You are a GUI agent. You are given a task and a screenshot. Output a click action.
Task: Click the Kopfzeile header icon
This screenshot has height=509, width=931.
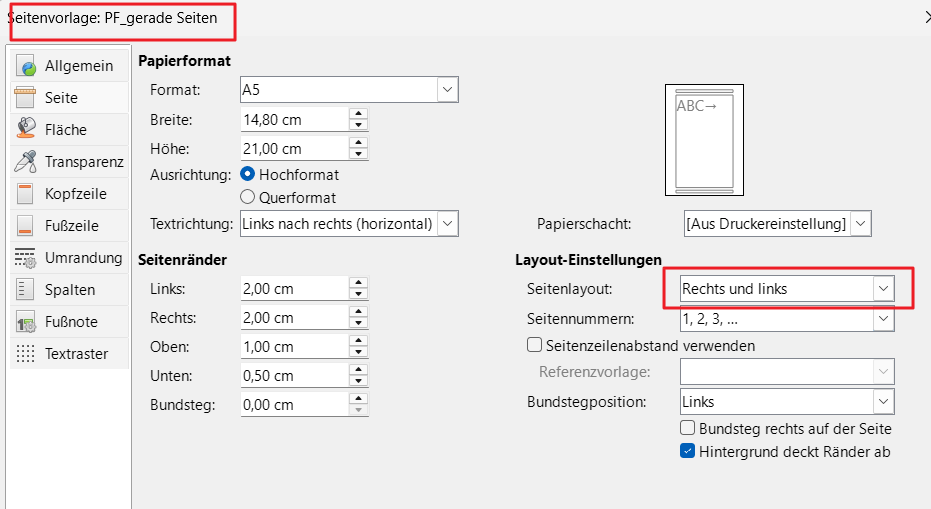(25, 194)
